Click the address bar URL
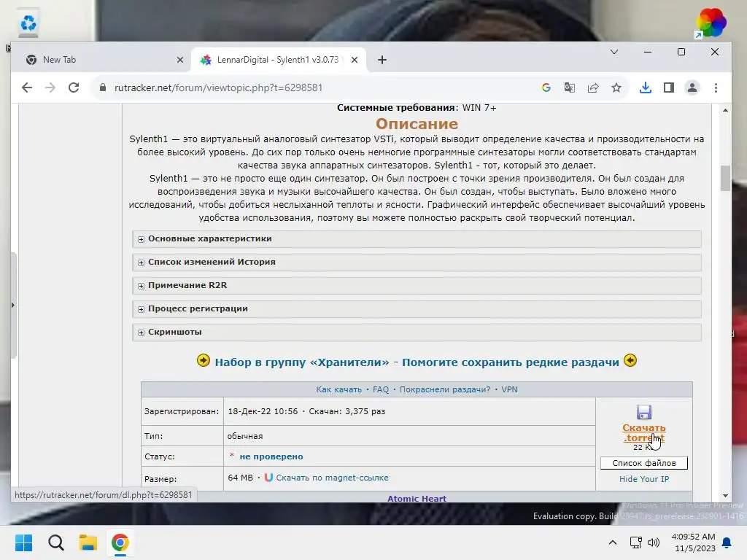The width and height of the screenshot is (747, 560). (218, 87)
